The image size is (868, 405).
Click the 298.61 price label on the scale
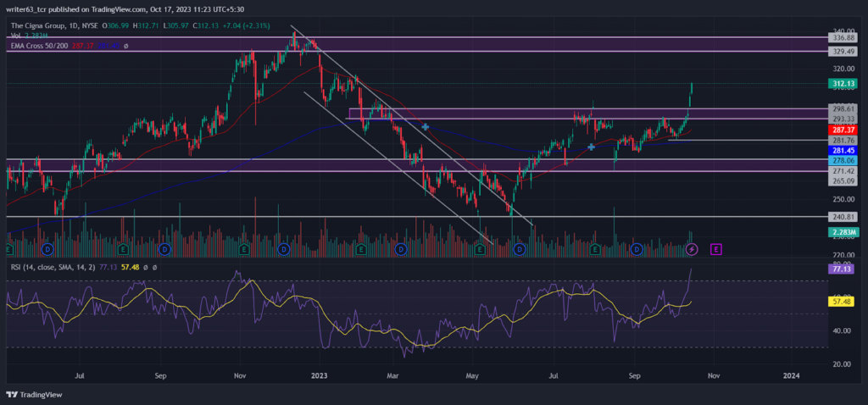tap(842, 109)
